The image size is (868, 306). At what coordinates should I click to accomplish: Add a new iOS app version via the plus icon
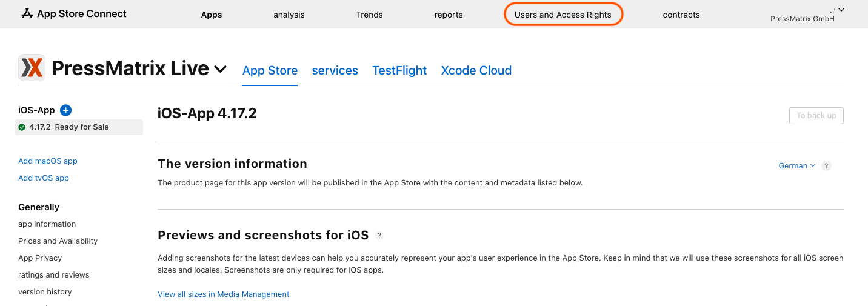[x=66, y=110]
